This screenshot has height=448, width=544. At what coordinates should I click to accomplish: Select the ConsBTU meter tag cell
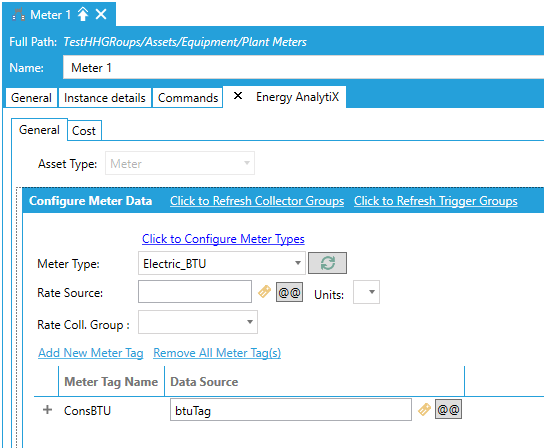(x=87, y=411)
